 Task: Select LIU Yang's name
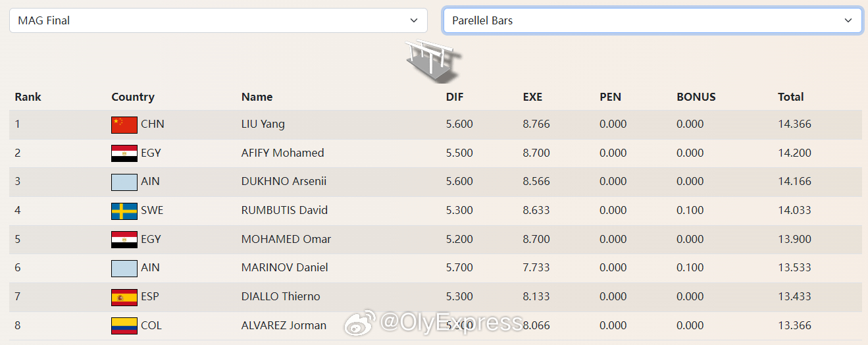pyautogui.click(x=263, y=124)
